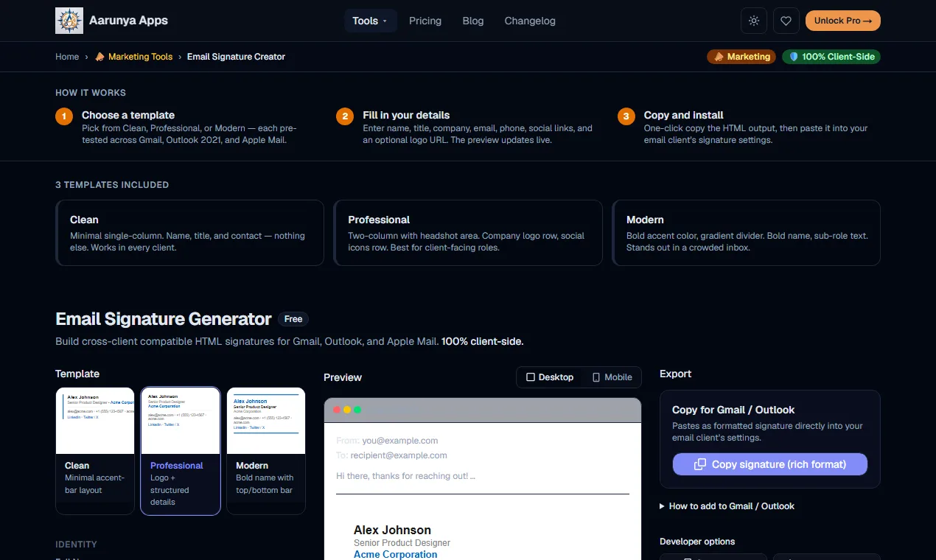Click the heart favorites icon

[x=786, y=21]
